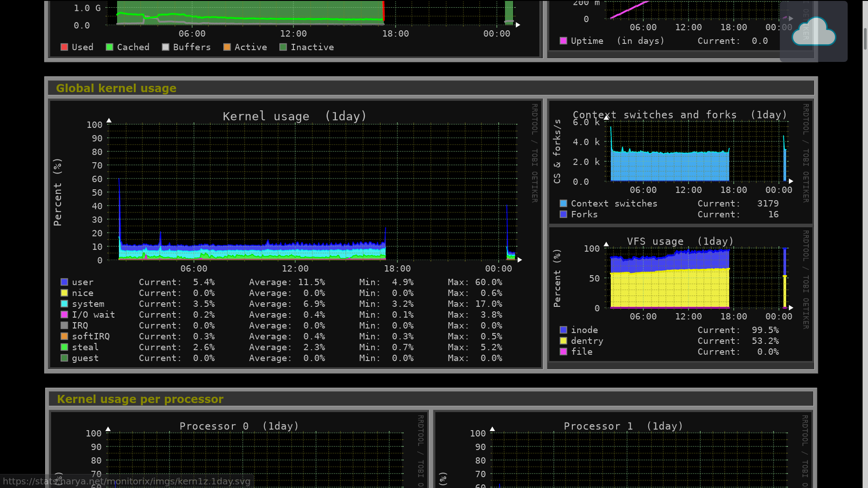868x488 pixels.
Task: Click the yellow dentry legend swatch
Action: tap(563, 341)
